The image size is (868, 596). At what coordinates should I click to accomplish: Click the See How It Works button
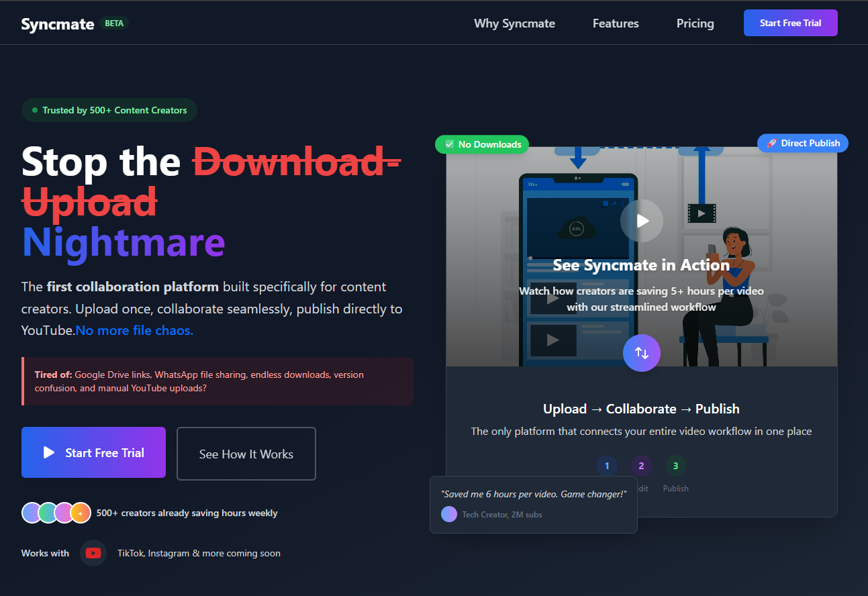(x=246, y=454)
